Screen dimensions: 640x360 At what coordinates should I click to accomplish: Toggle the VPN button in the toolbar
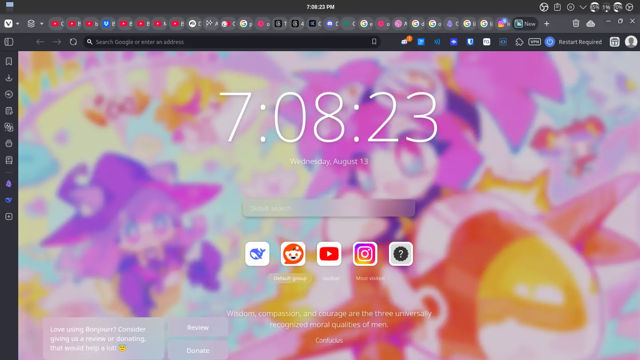click(534, 42)
